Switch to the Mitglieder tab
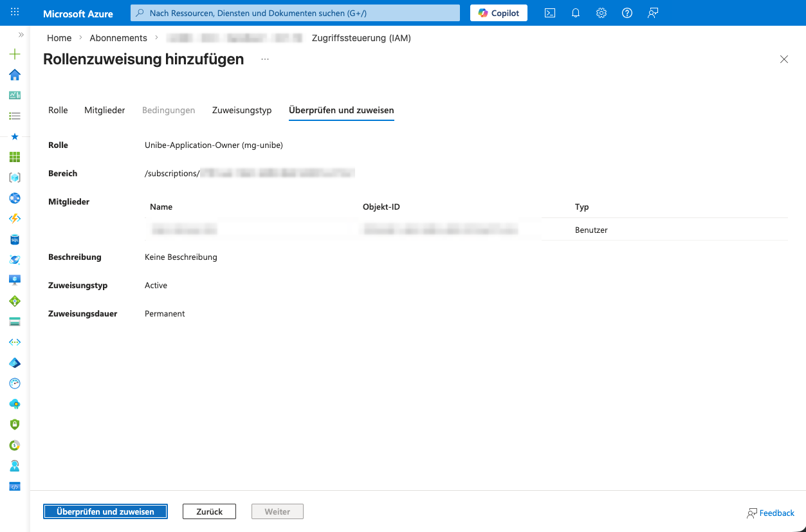806x532 pixels. (x=104, y=110)
